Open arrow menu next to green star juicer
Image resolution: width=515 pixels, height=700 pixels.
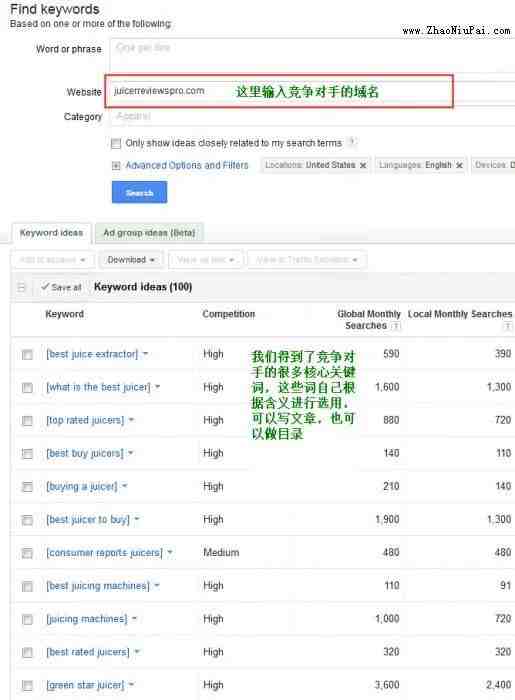point(131,685)
